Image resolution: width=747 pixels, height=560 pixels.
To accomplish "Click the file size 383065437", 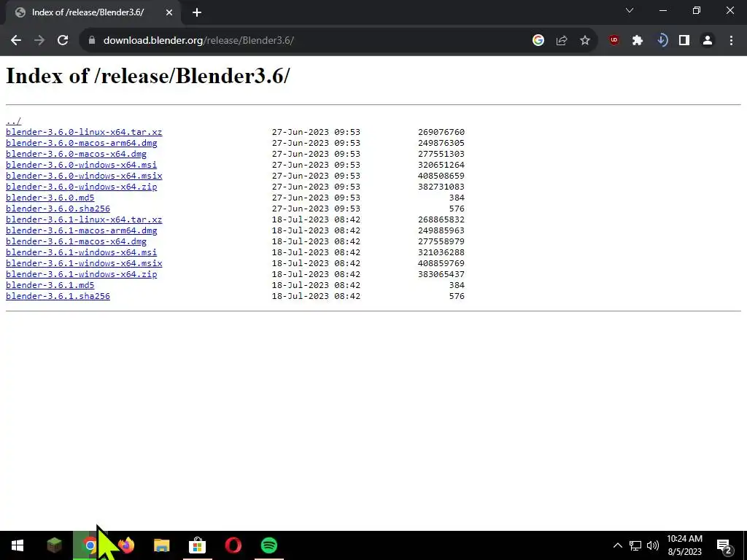I will (x=441, y=274).
